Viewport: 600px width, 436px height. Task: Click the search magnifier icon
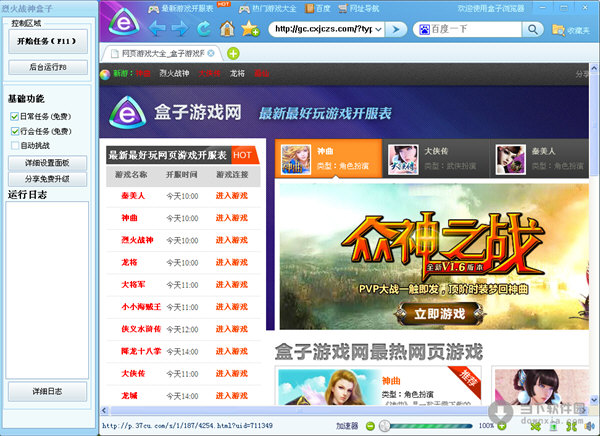coord(533,29)
